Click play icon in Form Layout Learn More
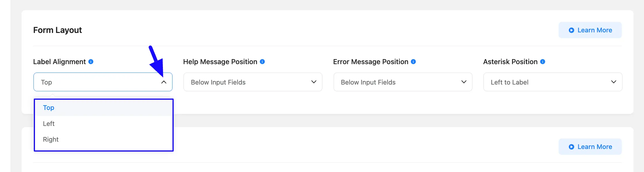644x172 pixels. tap(571, 30)
